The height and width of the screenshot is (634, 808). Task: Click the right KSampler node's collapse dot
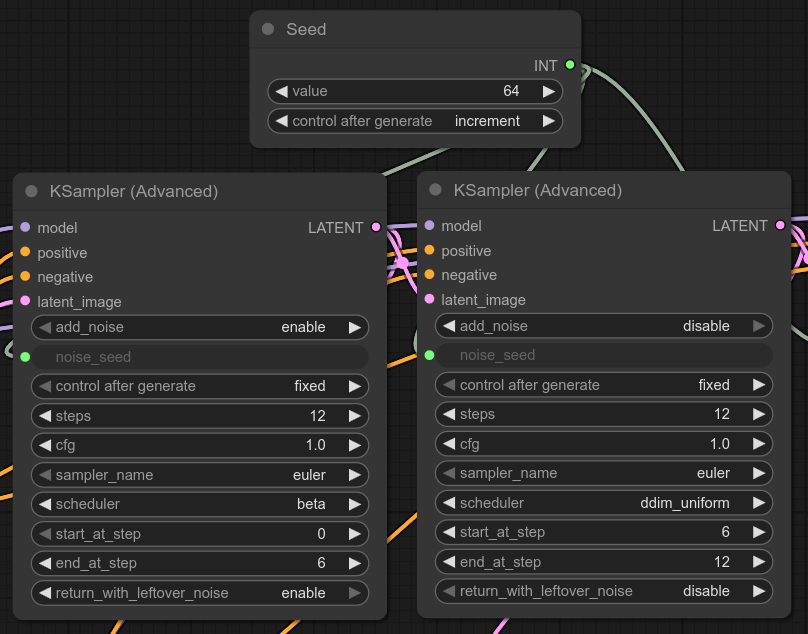[435, 190]
